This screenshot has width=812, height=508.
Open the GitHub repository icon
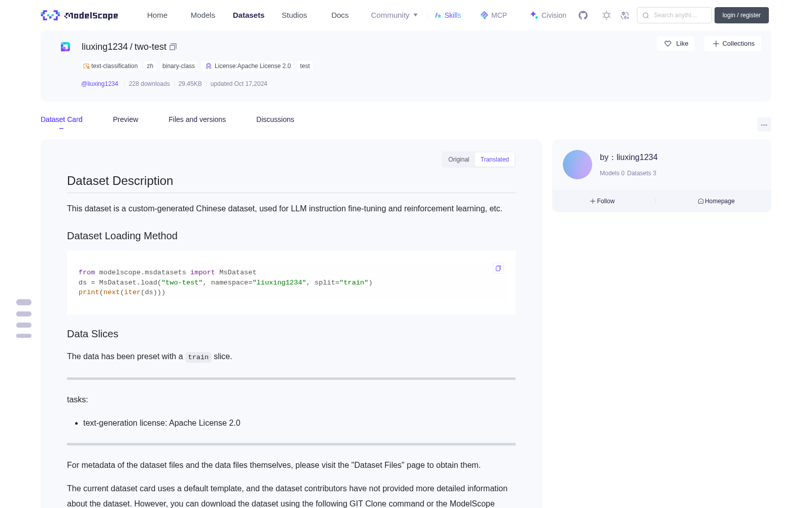(x=583, y=15)
